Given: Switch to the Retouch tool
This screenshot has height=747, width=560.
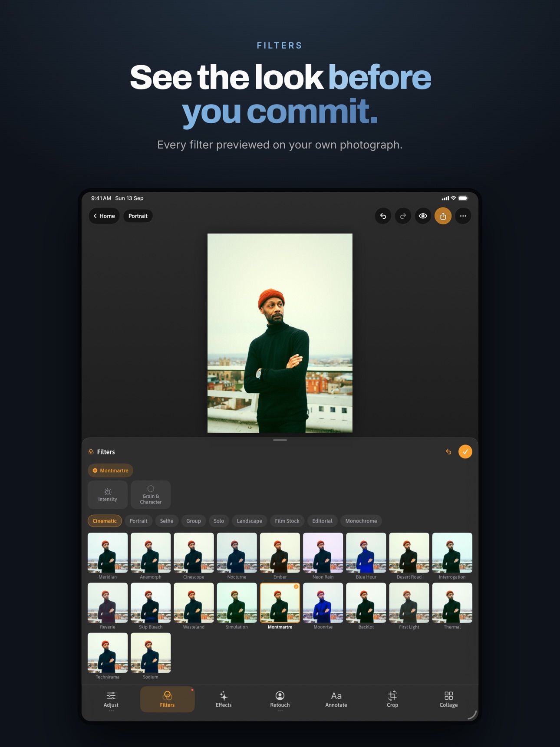Looking at the screenshot, I should [x=280, y=699].
